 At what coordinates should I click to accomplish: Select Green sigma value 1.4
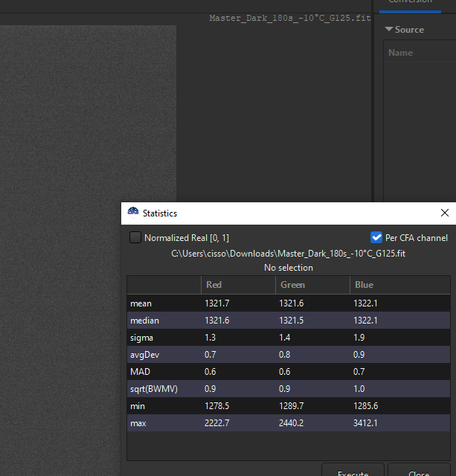284,338
